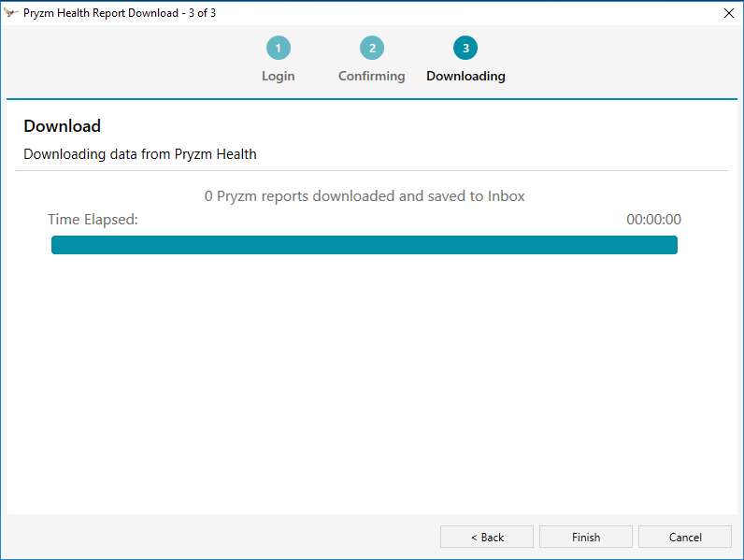Click the Login step label

[279, 76]
